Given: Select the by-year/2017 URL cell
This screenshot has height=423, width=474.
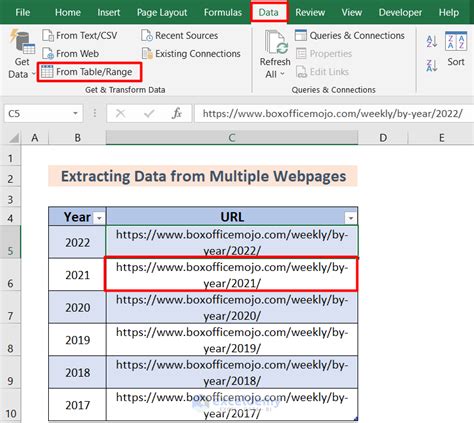Looking at the screenshot, I should (x=232, y=405).
